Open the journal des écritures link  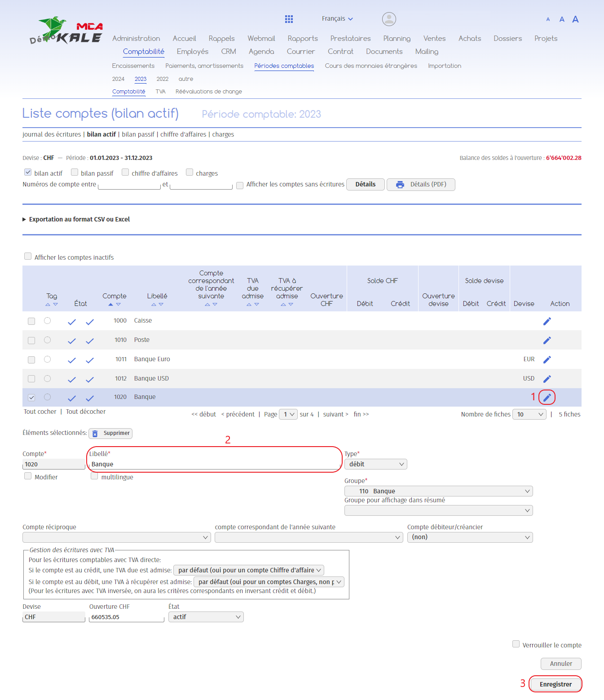tap(52, 134)
